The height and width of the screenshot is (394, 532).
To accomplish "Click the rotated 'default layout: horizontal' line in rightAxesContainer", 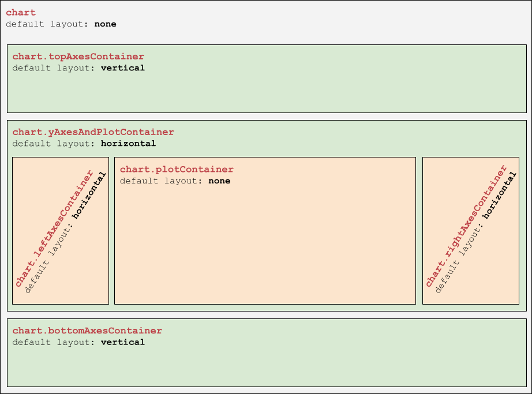I will (475, 232).
